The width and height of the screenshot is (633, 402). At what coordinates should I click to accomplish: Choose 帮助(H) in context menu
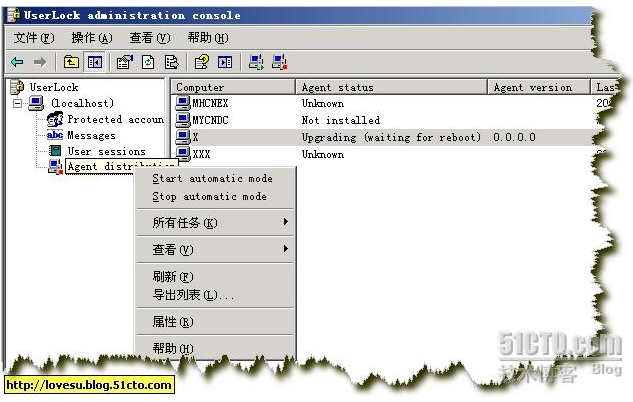[x=216, y=348]
